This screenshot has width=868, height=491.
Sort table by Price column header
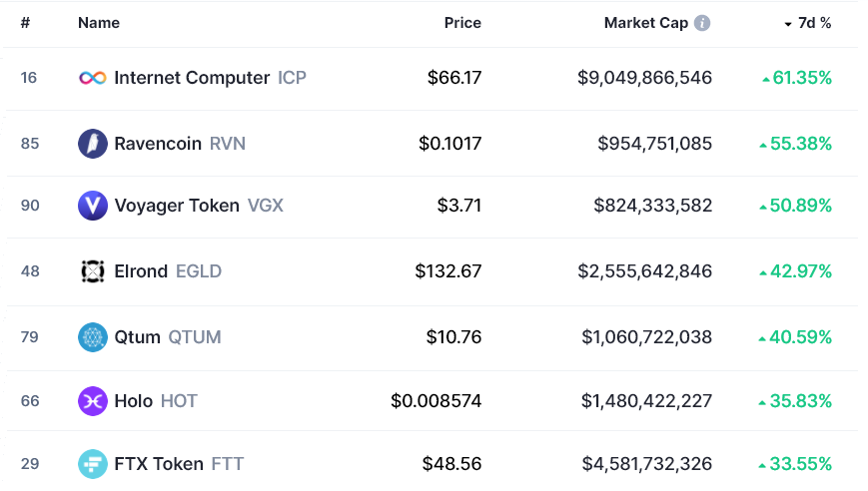click(462, 23)
